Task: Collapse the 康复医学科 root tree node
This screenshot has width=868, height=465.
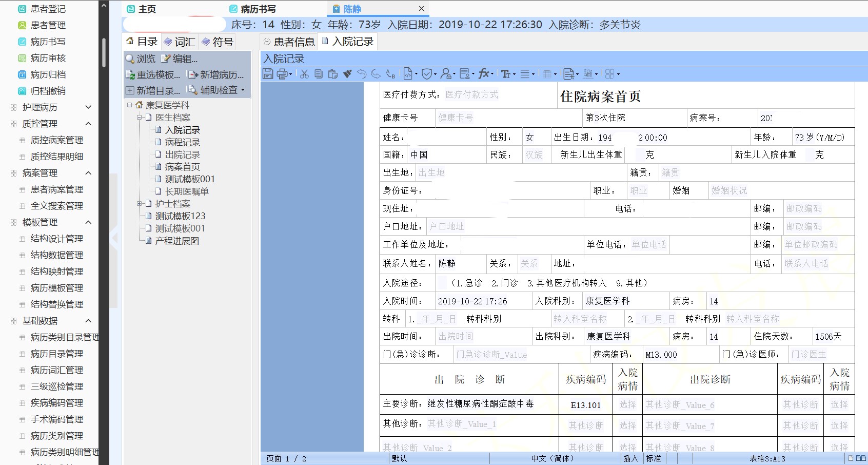Action: tap(130, 105)
